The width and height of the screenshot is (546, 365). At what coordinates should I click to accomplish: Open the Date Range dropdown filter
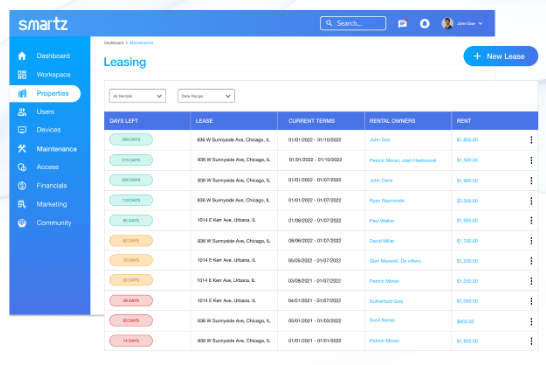[x=206, y=96]
